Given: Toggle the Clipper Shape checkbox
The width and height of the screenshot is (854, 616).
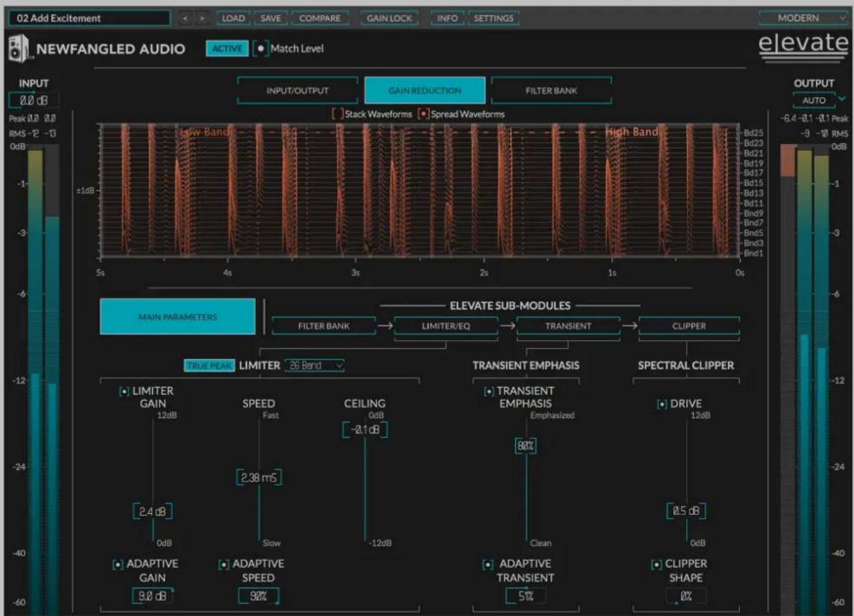Looking at the screenshot, I should click(656, 565).
